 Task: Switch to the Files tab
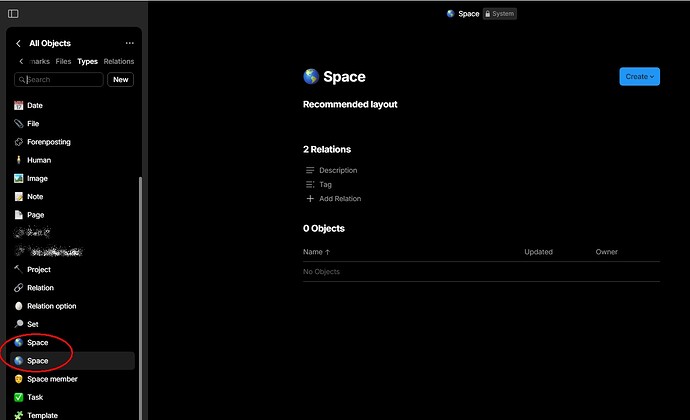click(63, 61)
